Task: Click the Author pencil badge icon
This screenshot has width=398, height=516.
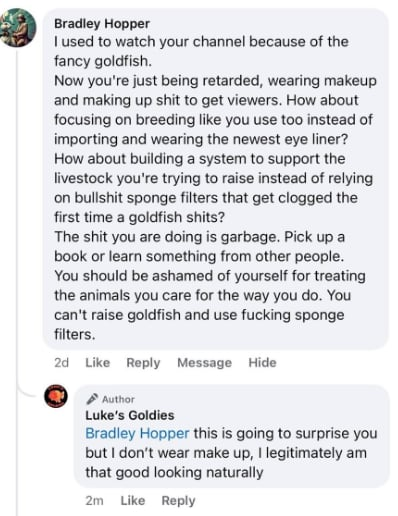Action: click(92, 398)
